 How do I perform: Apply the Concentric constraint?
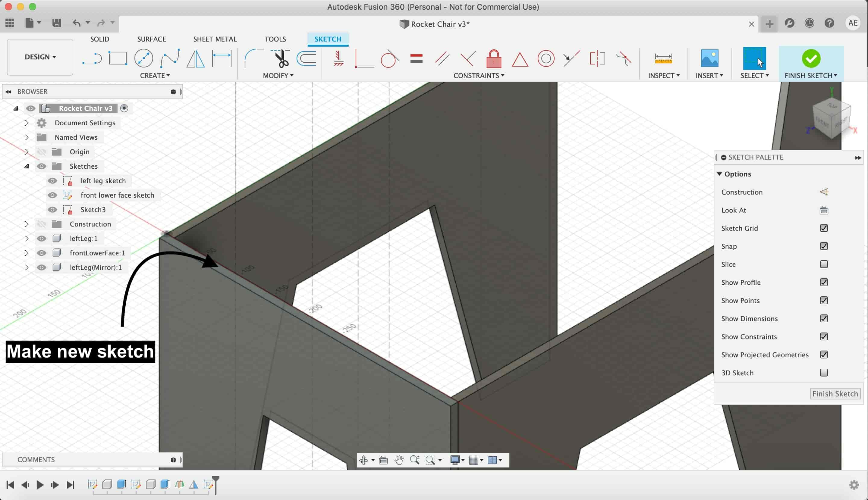pyautogui.click(x=546, y=58)
